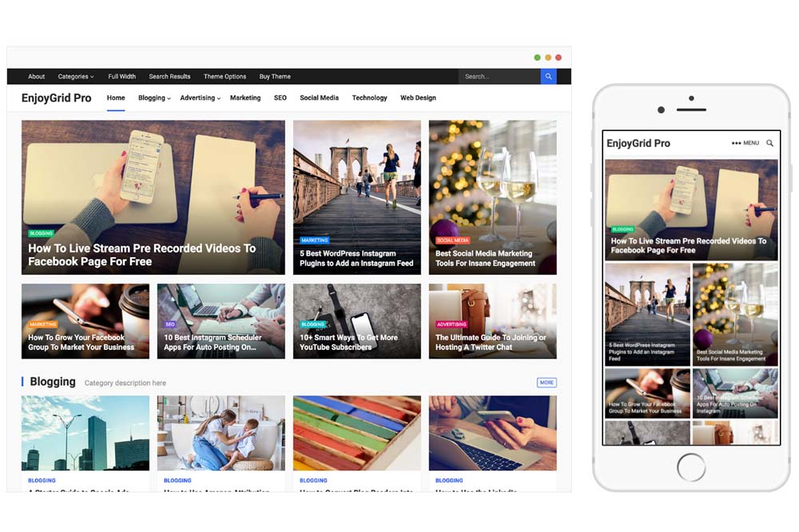Click the search icon in the mobile header
Screen dimensions: 799x532
tap(769, 142)
